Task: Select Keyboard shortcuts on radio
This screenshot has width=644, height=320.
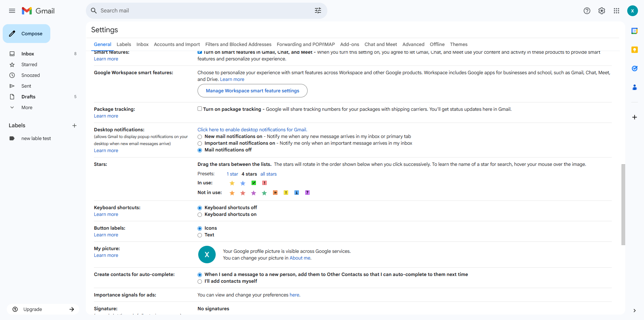Action: coord(200,215)
